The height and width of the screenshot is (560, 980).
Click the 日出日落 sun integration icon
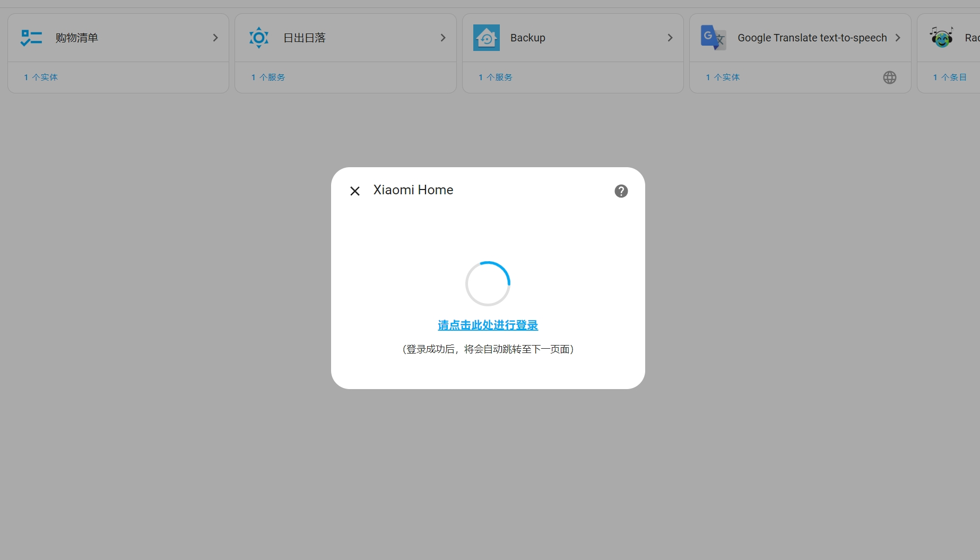[x=258, y=37]
